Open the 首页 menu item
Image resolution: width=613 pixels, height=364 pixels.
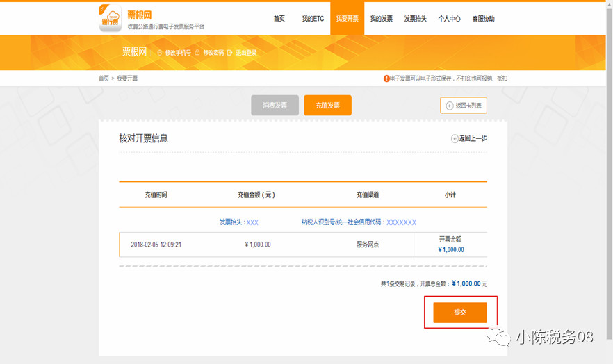pyautogui.click(x=279, y=19)
